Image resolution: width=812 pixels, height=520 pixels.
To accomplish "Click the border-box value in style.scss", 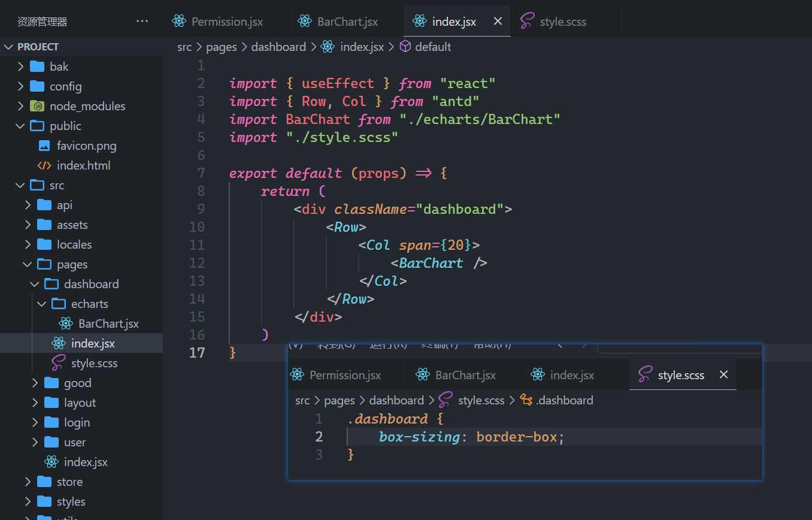I will (517, 437).
